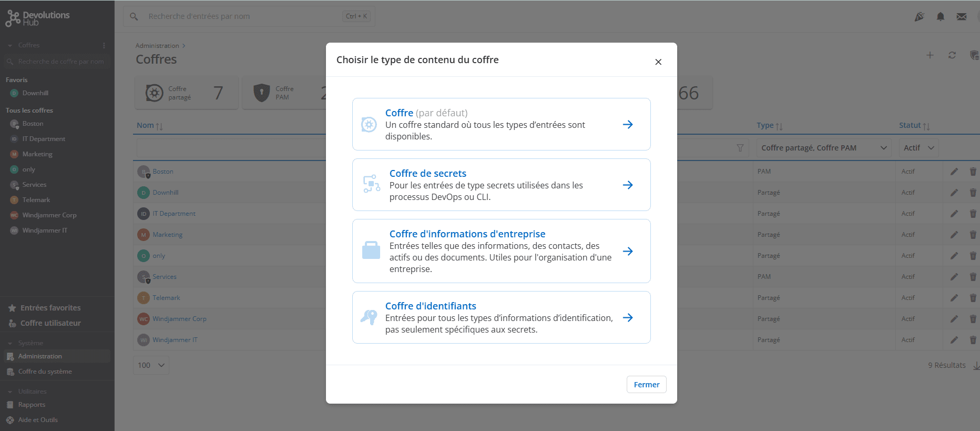Open the Boston link in the table
The width and height of the screenshot is (980, 431).
click(x=163, y=172)
